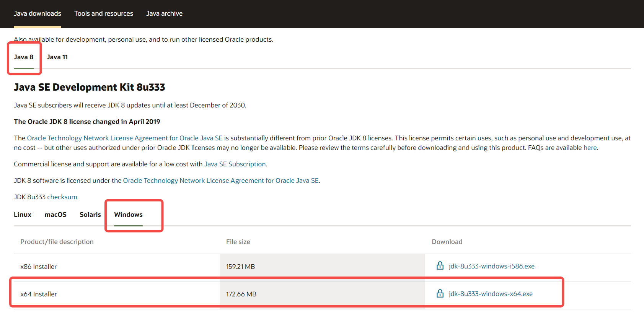Select the Windows platform tab
The image size is (644, 314).
tap(128, 215)
